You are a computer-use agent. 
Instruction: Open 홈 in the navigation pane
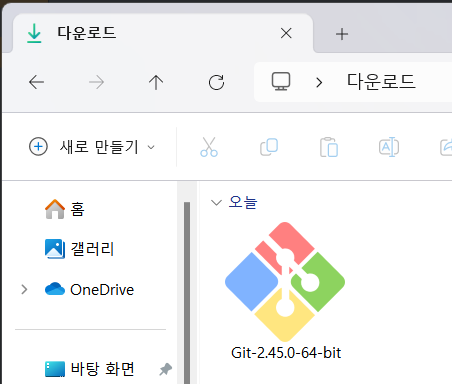point(65,209)
